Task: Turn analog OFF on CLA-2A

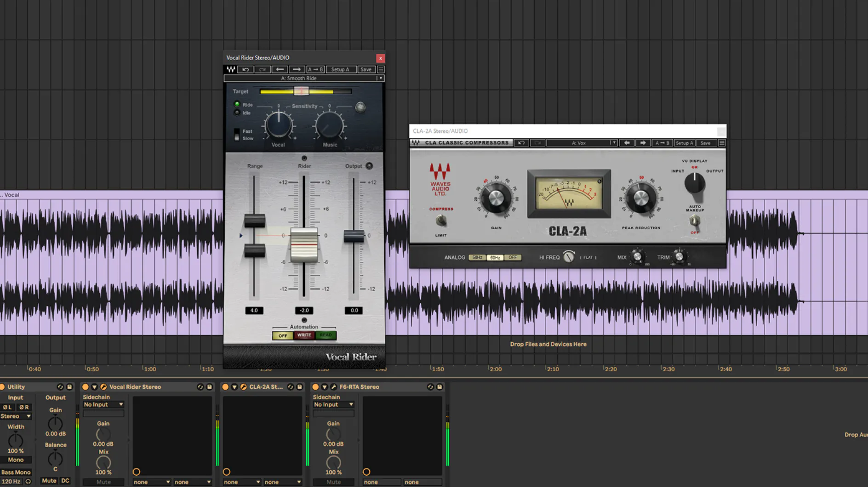Action: [x=513, y=258]
